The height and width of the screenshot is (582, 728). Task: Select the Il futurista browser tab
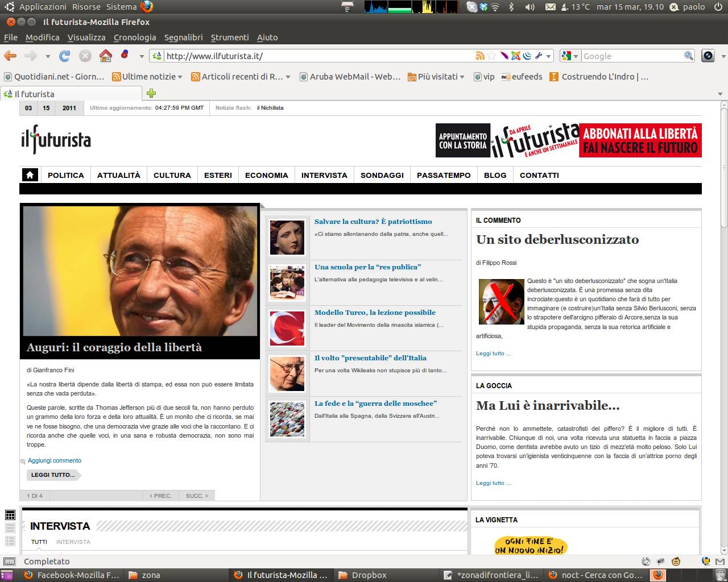coord(71,94)
